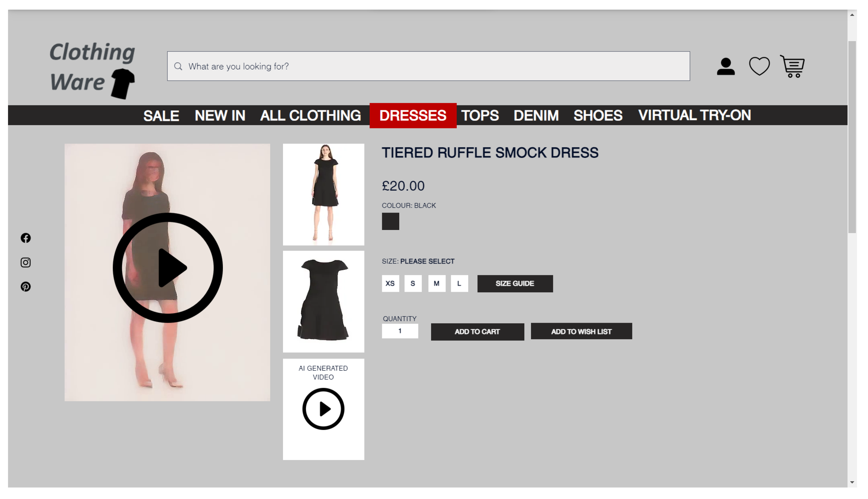This screenshot has height=499, width=868.
Task: Open the user account icon
Action: pos(725,66)
